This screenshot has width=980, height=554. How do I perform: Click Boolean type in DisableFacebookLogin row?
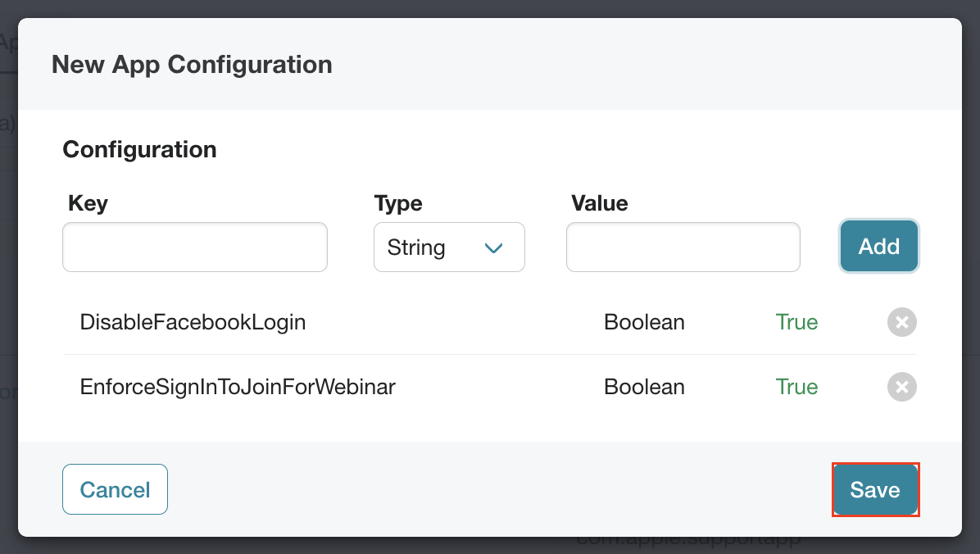[644, 322]
